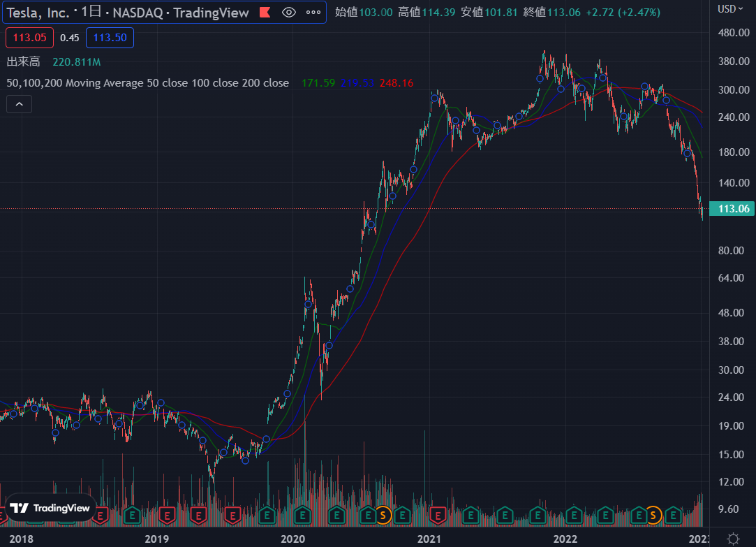Image resolution: width=756 pixels, height=547 pixels.
Task: Click the orange S split marker in 2022
Action: 653,516
